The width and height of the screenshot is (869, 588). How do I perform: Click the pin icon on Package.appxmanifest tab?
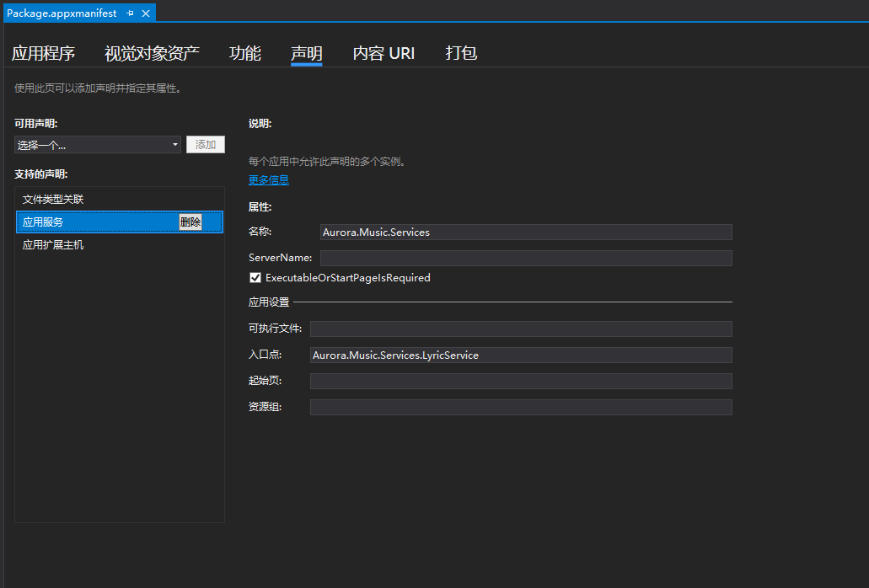click(x=130, y=13)
